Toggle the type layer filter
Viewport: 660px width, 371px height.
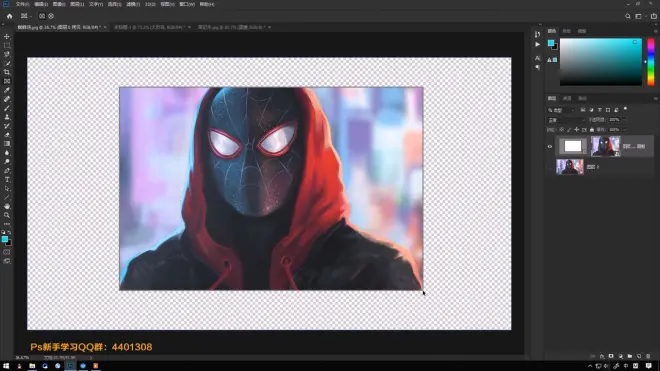click(599, 110)
